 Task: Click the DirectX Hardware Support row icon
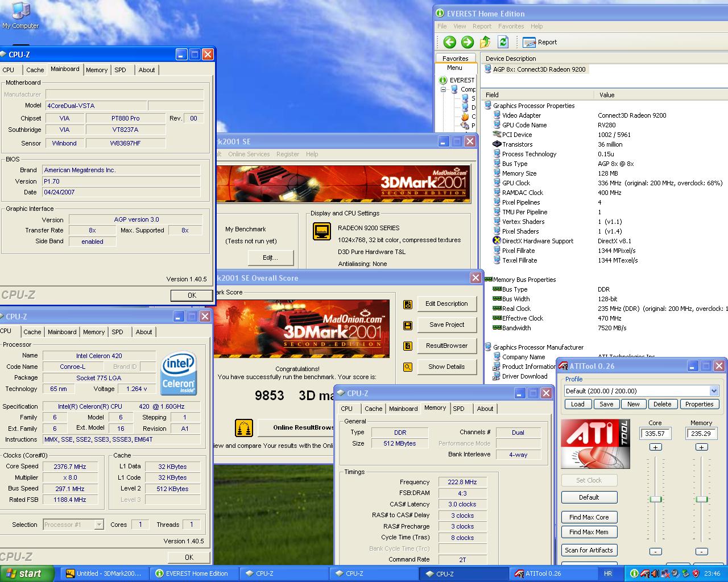(x=497, y=241)
